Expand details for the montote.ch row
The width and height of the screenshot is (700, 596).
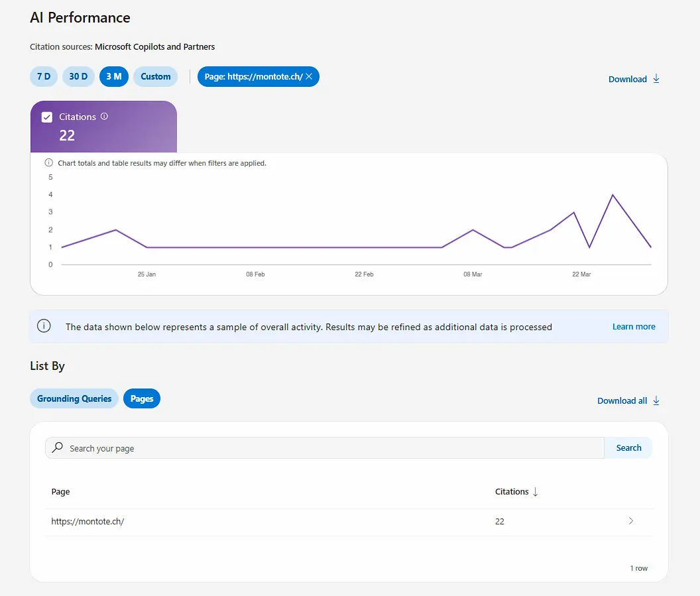[x=630, y=521]
